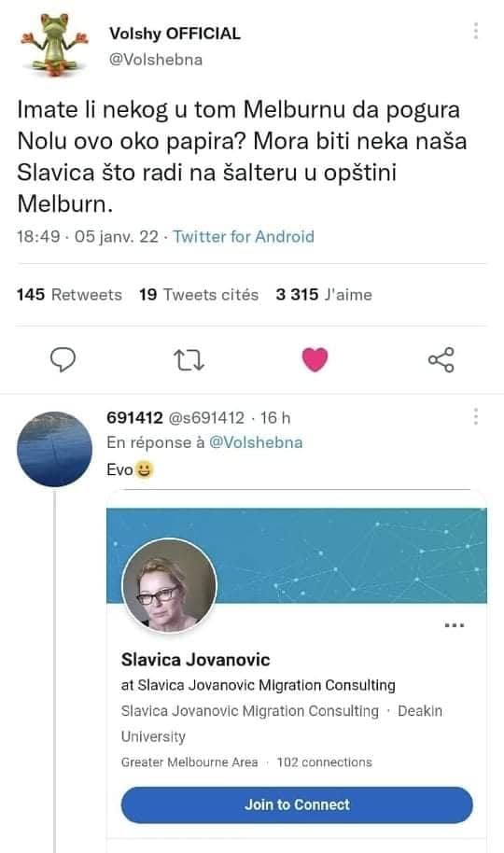View the 3 315 J'aime list
This screenshot has height=853, width=504.
point(324,295)
